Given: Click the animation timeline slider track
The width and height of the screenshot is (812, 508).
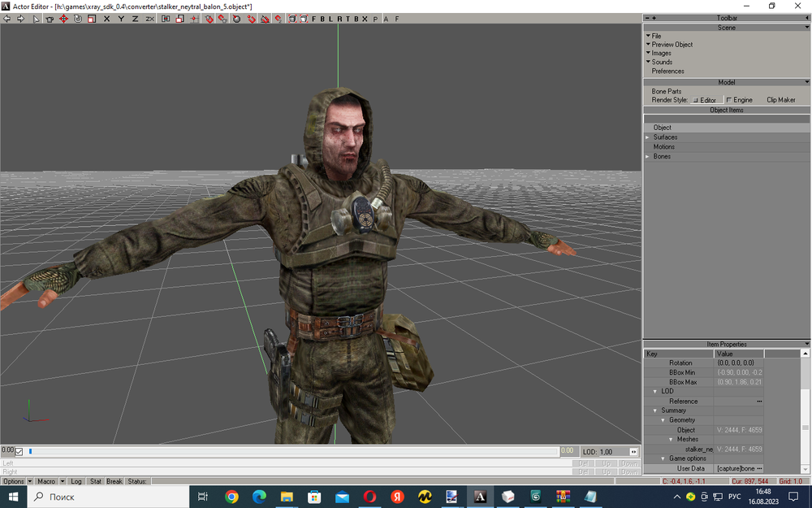Looking at the screenshot, I should [x=292, y=451].
